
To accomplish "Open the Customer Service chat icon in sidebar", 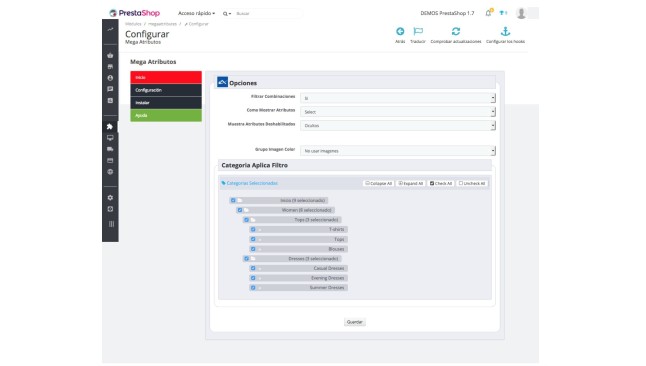I will coord(110,89).
